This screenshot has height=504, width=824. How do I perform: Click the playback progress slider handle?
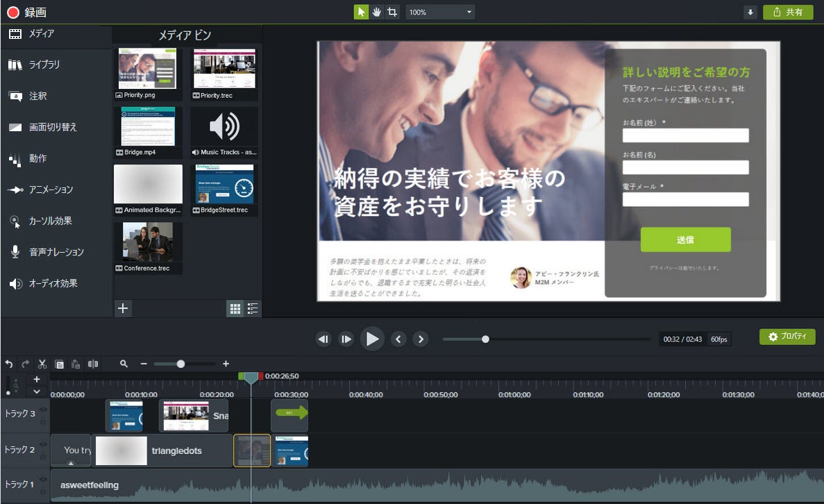tap(485, 339)
